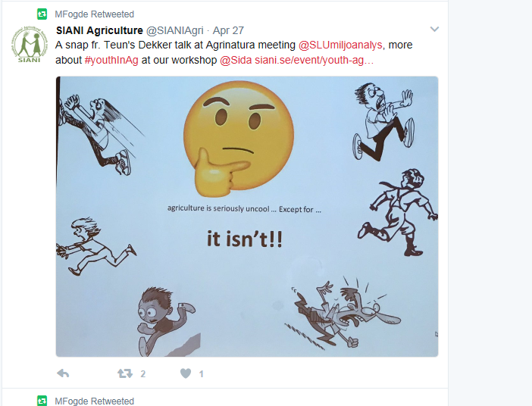Open the tweet options chevron menu
Image resolution: width=532 pixels, height=406 pixels.
[435, 30]
